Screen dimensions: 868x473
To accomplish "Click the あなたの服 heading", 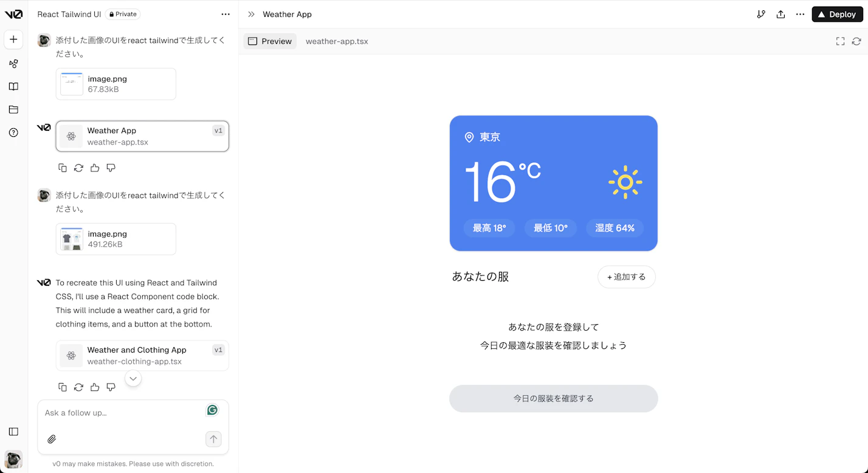I will (x=480, y=277).
